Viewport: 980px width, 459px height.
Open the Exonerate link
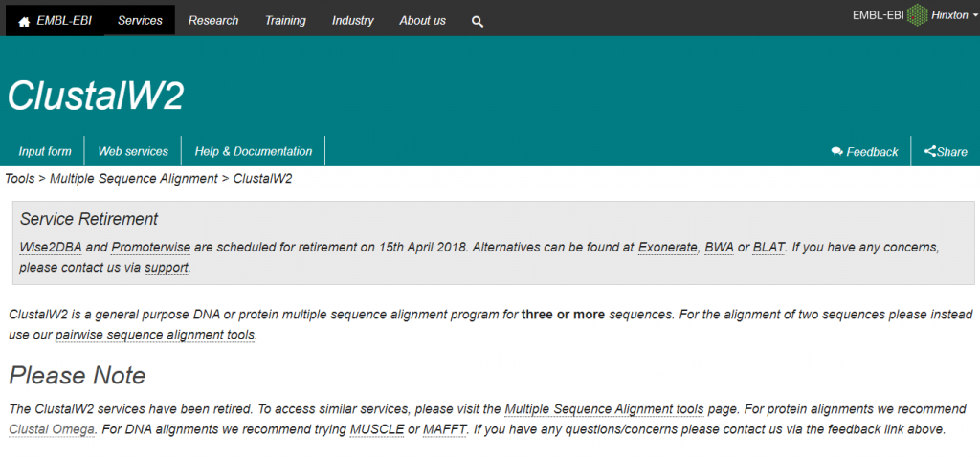(667, 247)
